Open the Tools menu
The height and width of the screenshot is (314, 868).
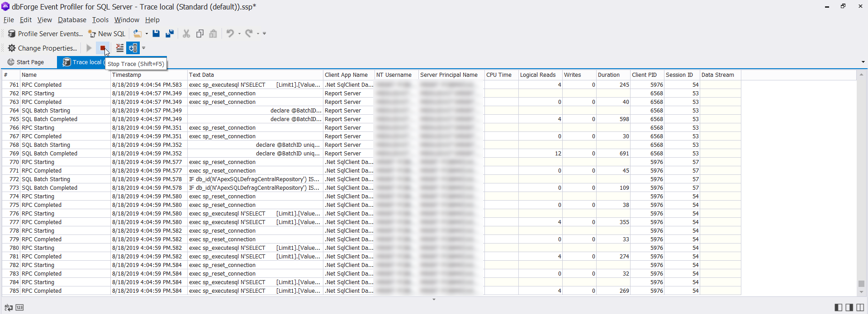[x=100, y=20]
